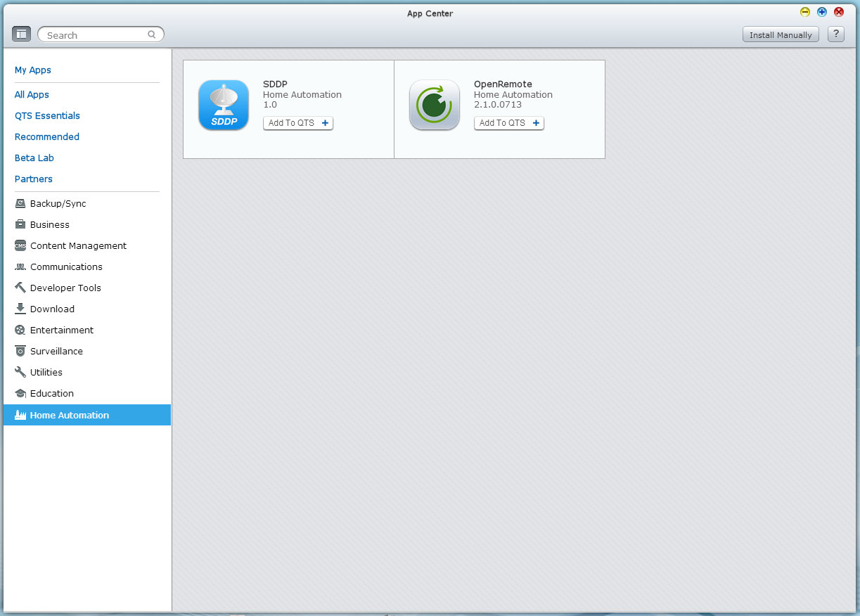Click Home Automation text under OpenRemote
Screen dimensions: 860x616
coord(513,94)
